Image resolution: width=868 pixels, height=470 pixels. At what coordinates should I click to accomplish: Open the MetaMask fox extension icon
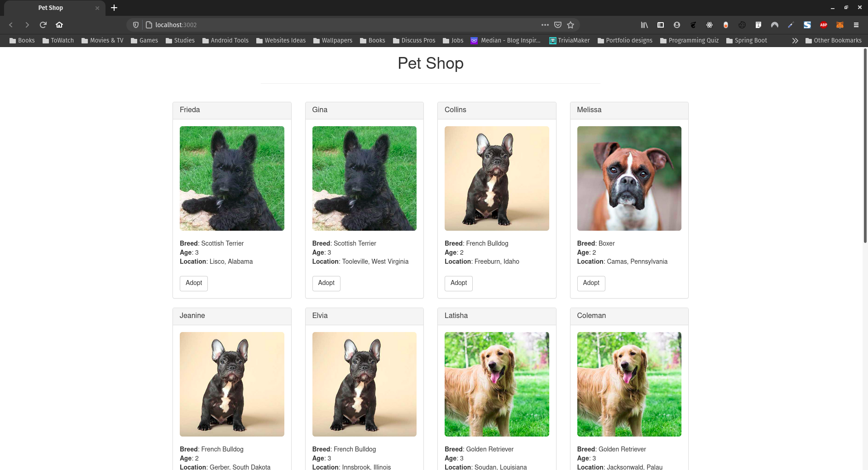tap(840, 25)
